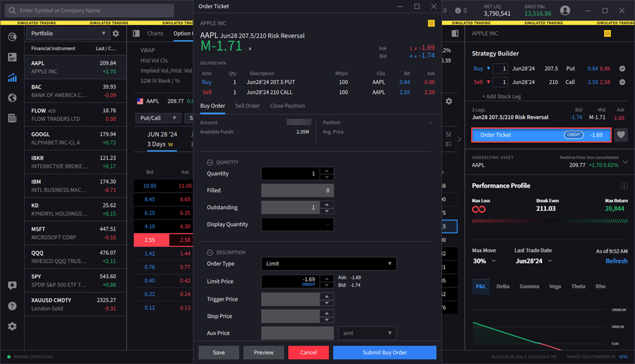Click the Refresh link
The image size is (635, 364).
coord(617,261)
